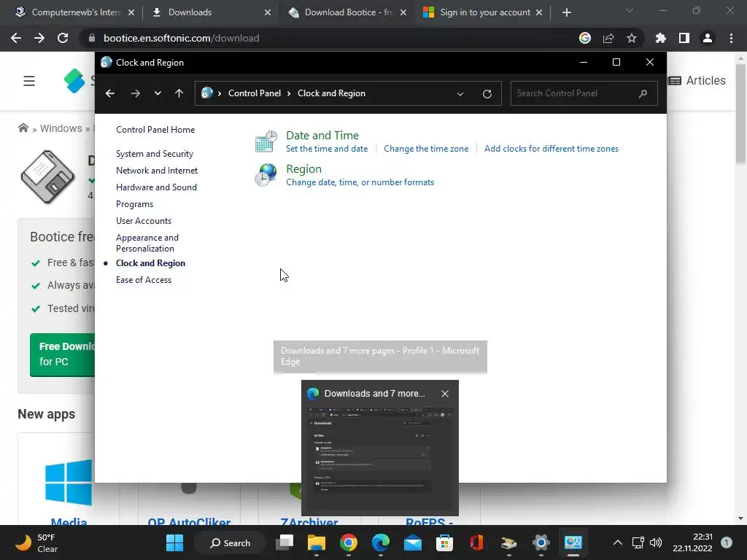
Task: Click Chrome's forward navigation arrow
Action: [x=39, y=38]
